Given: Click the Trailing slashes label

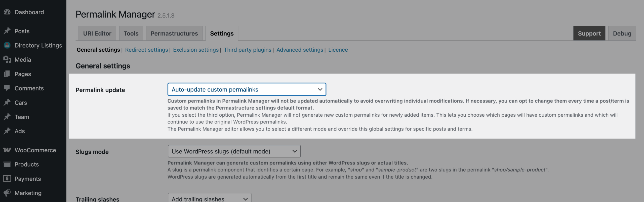Looking at the screenshot, I should 97,199.
